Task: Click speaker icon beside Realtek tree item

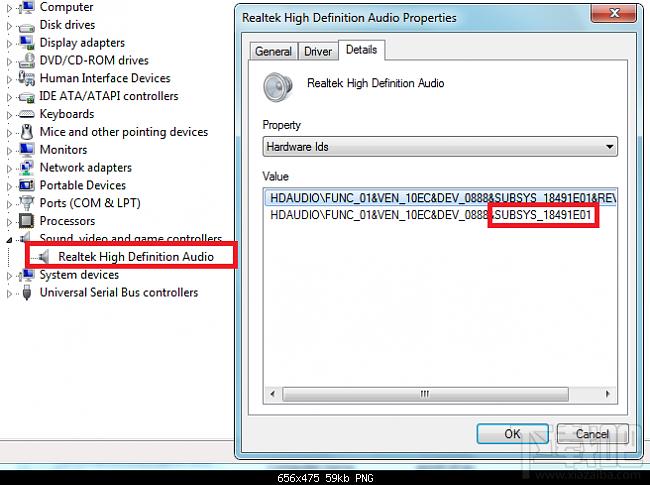Action: point(44,257)
